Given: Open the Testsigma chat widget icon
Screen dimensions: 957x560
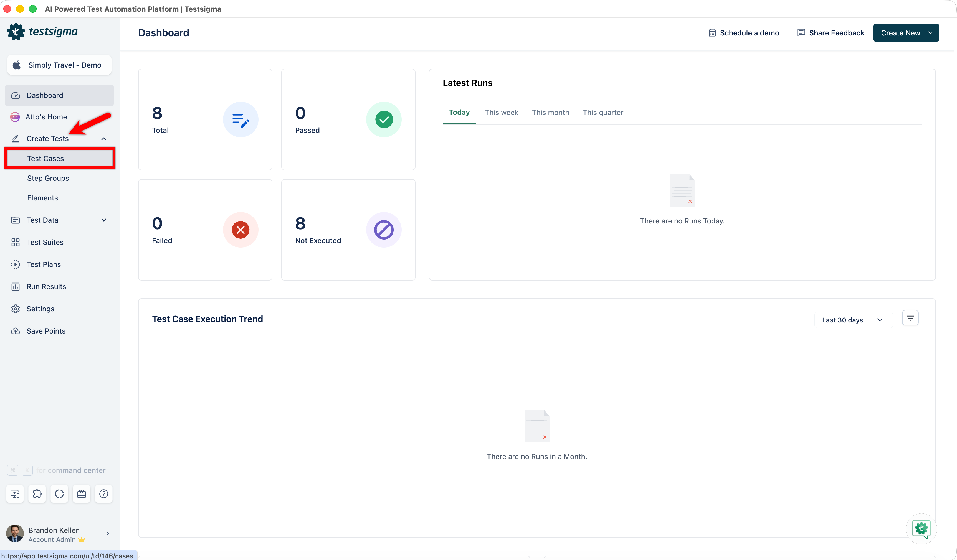Looking at the screenshot, I should pos(921,528).
